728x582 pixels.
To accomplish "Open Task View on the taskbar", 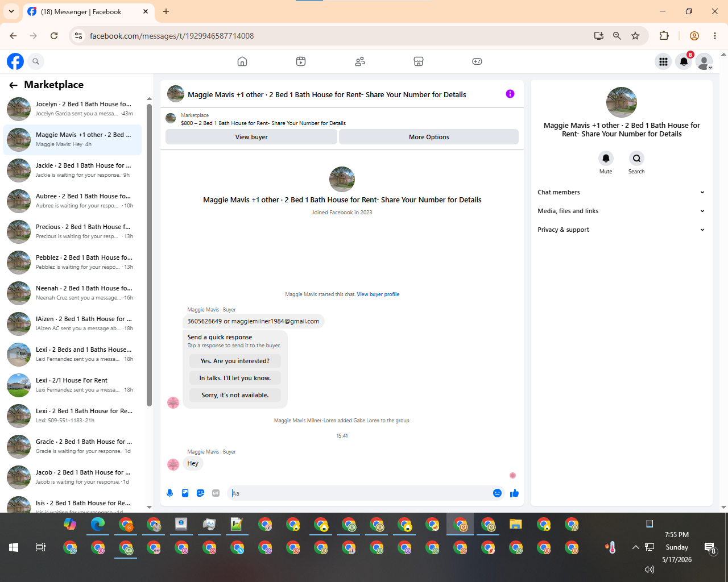I will point(41,547).
